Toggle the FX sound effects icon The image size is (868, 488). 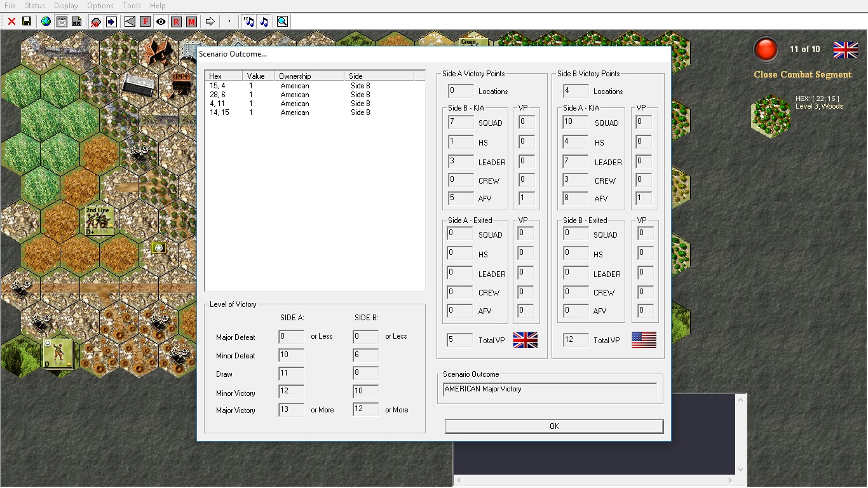pos(248,22)
